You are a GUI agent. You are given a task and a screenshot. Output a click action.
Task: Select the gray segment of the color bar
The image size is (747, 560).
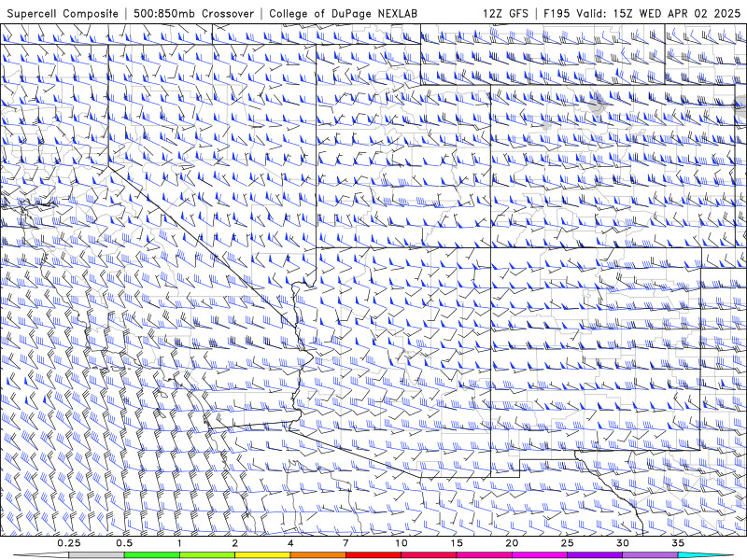tap(97, 555)
